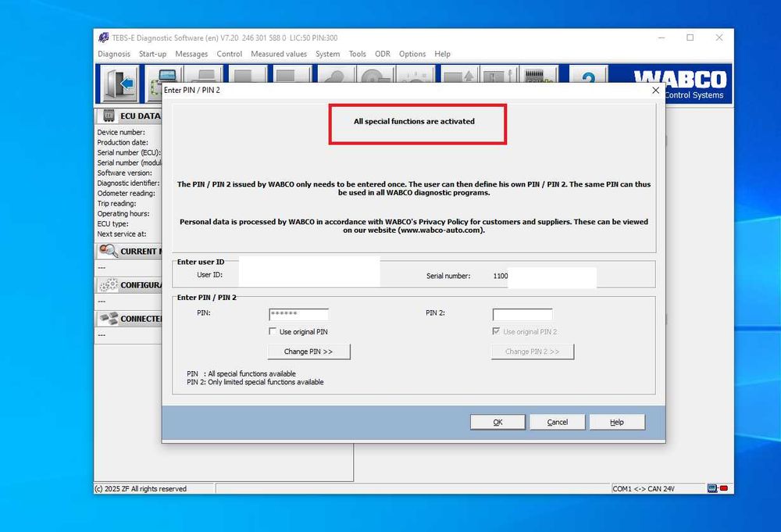Click the 'Production date:' label
Screen dimensions: 781x532
[123, 142]
